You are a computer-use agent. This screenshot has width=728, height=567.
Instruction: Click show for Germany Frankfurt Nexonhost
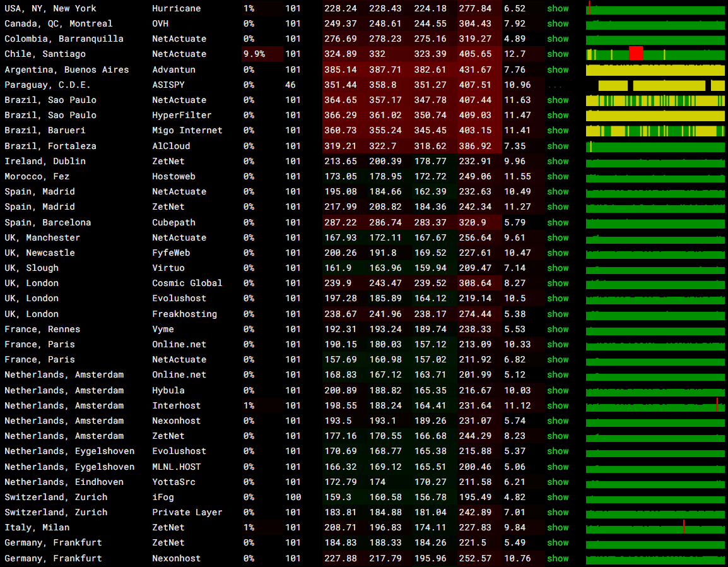click(x=558, y=559)
